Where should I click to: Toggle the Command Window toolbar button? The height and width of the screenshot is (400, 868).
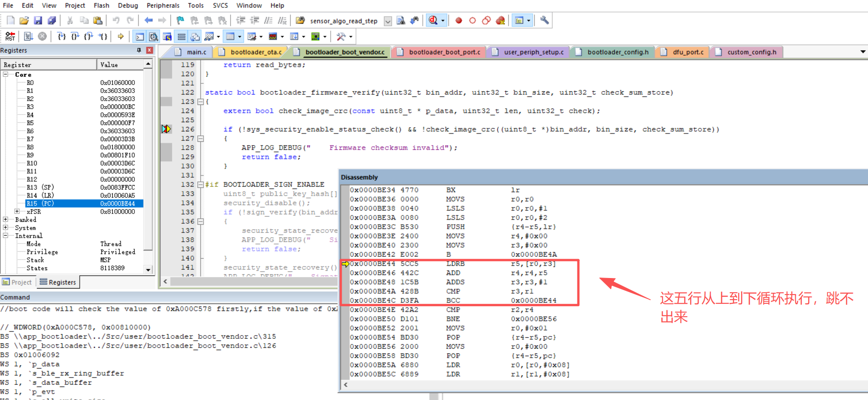[x=140, y=36]
